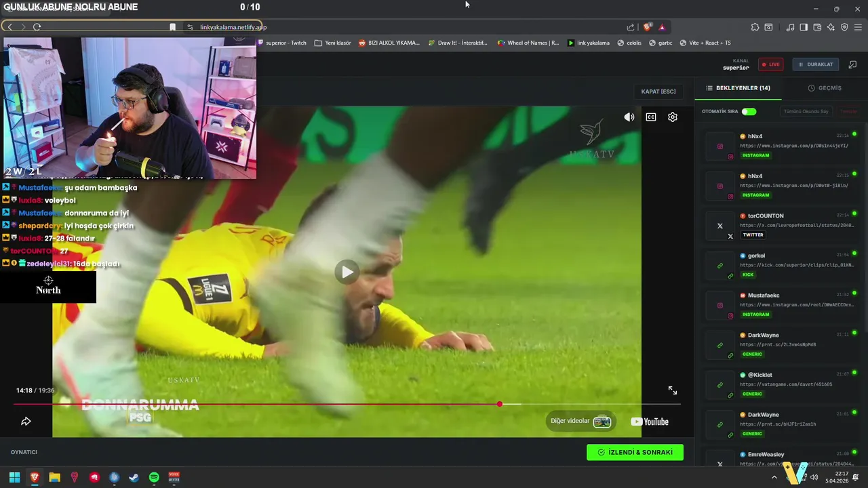Open 'superior - Twitch' bookmark
This screenshot has width=868, height=488.
pos(282,43)
